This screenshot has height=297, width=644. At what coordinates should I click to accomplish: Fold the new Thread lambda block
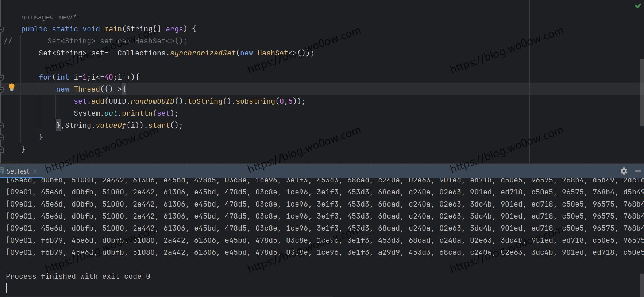pyautogui.click(x=2, y=89)
